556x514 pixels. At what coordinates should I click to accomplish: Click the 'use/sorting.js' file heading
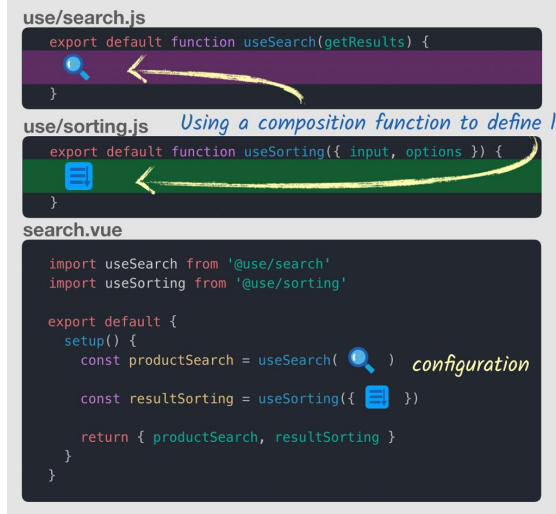click(x=85, y=127)
